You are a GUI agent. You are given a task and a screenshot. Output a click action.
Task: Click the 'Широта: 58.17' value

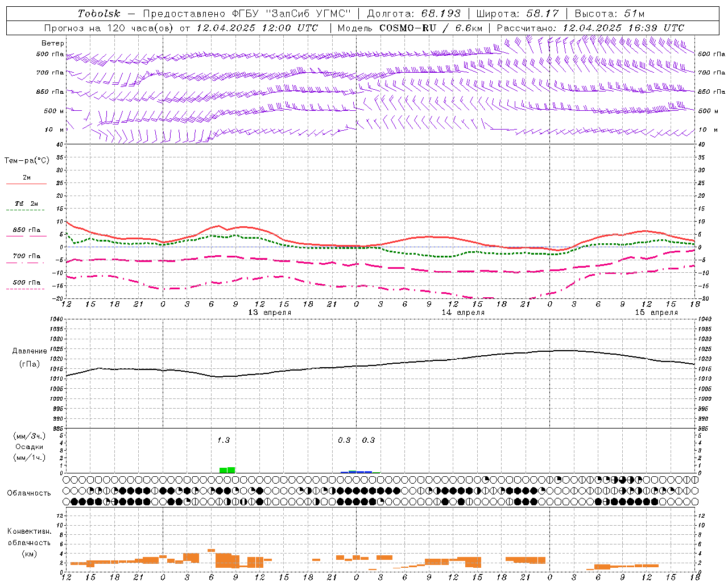[x=518, y=14]
